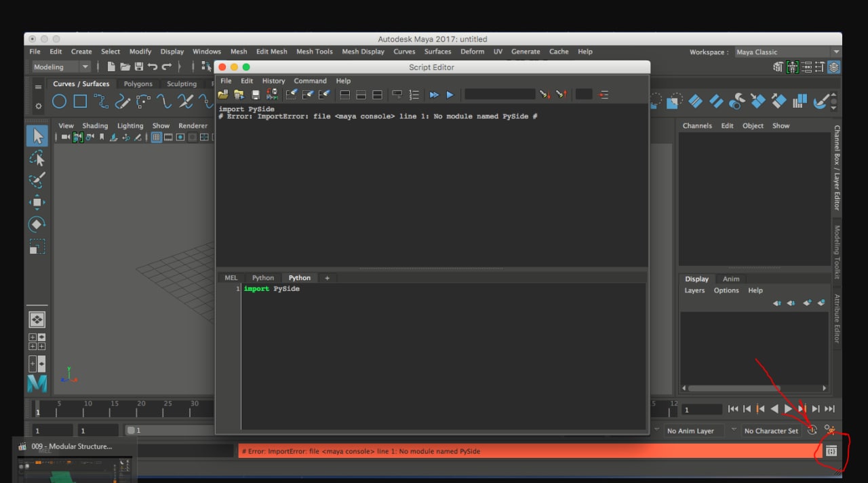Toggle Tool Settings icon at top right
The image size is (868, 483).
click(x=820, y=67)
